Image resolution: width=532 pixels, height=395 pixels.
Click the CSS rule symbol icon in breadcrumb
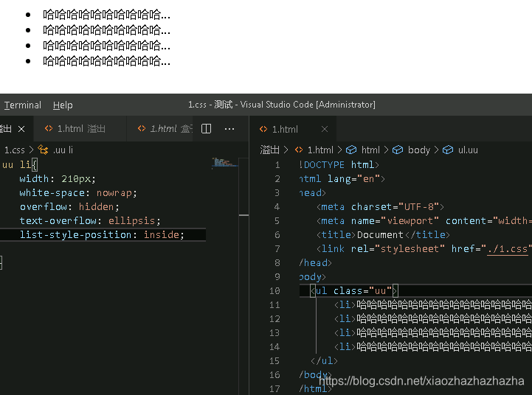pyautogui.click(x=43, y=150)
